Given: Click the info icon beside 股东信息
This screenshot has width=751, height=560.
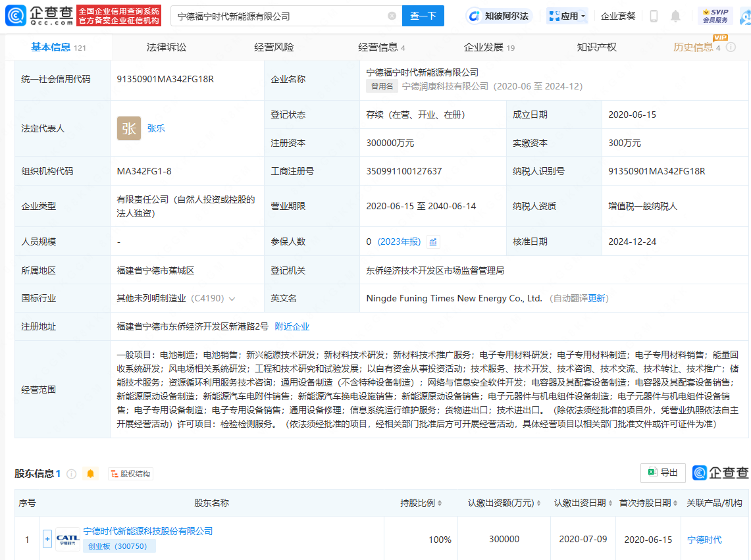Looking at the screenshot, I should 72,474.
